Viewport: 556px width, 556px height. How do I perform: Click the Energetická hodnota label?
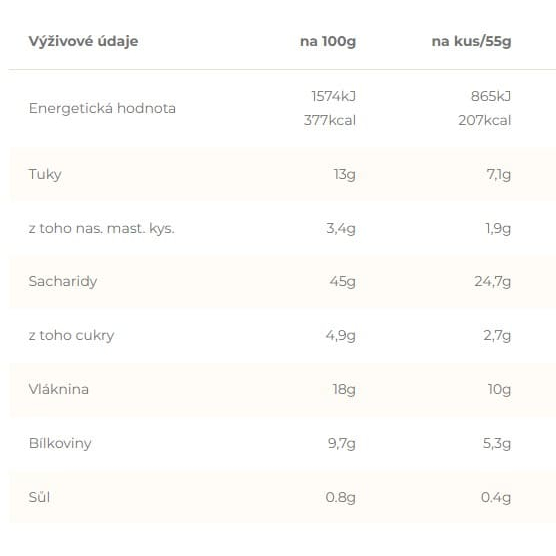point(102,108)
